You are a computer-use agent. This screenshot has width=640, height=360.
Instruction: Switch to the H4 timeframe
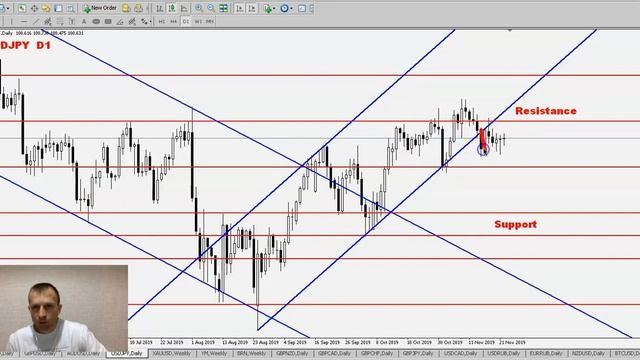pos(173,21)
